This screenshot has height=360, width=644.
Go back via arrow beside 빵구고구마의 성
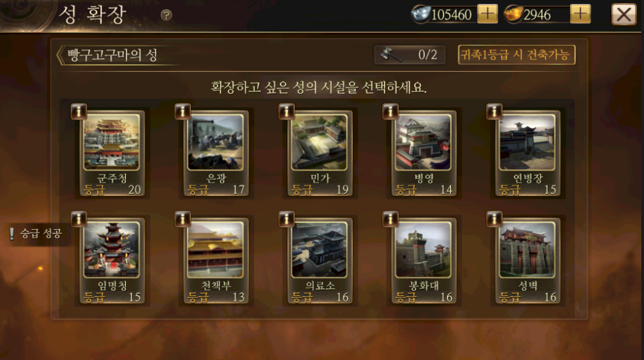pos(60,55)
